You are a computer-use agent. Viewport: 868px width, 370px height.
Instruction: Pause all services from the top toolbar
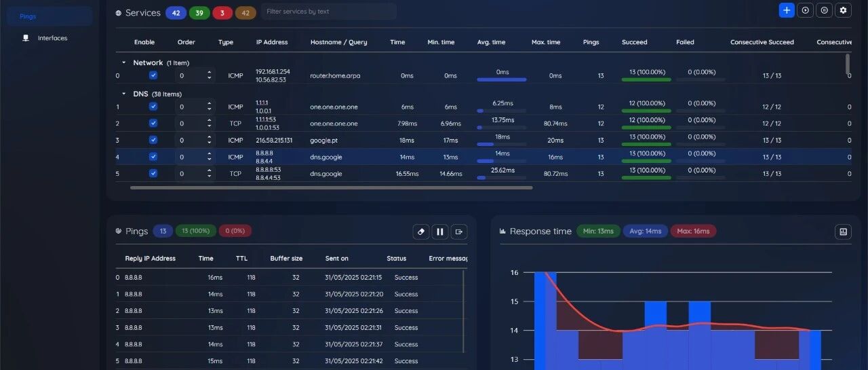pos(824,10)
